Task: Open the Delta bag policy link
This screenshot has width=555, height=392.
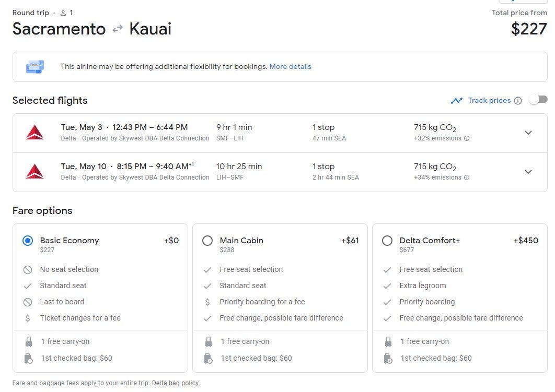Action: click(175, 383)
